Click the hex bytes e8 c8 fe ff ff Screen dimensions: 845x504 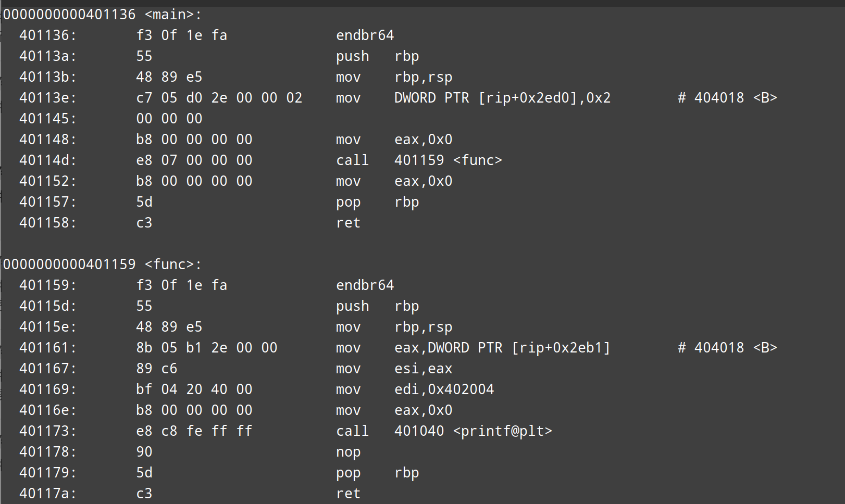pos(194,431)
